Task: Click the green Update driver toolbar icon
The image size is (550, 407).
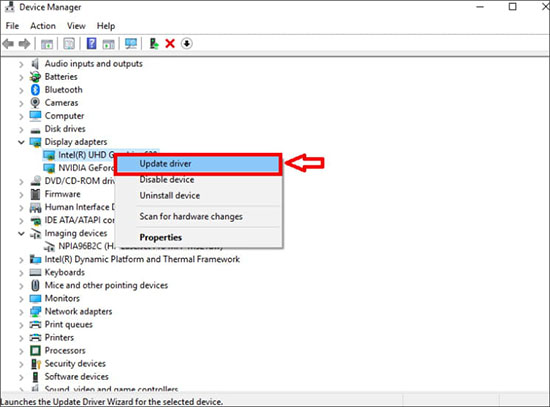Action: pos(154,44)
